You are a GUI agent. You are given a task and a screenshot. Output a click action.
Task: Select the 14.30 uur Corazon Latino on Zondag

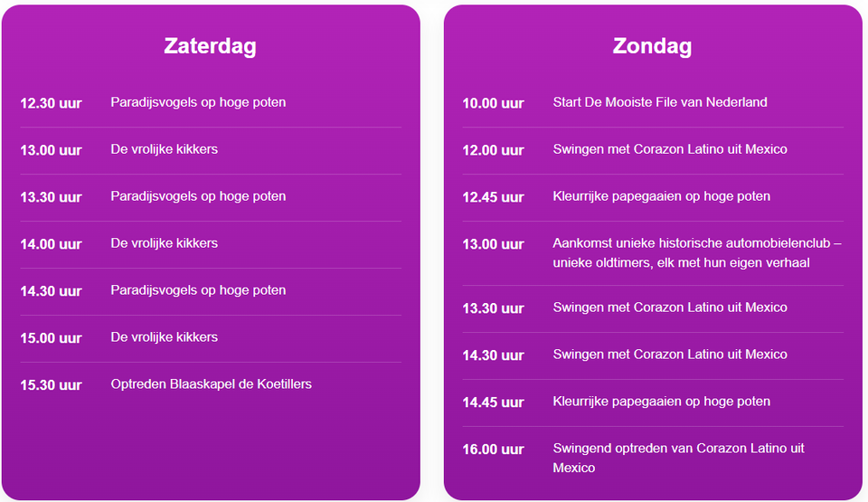click(x=670, y=355)
